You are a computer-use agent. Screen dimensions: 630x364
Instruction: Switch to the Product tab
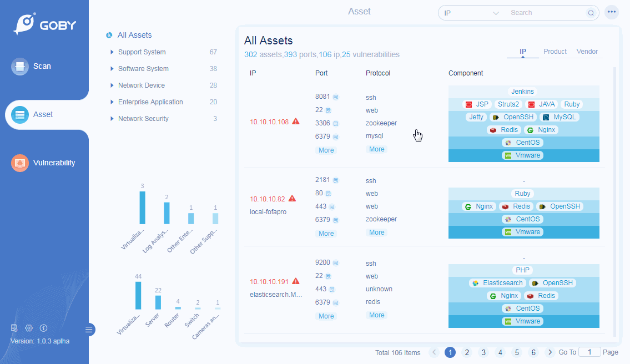point(555,52)
